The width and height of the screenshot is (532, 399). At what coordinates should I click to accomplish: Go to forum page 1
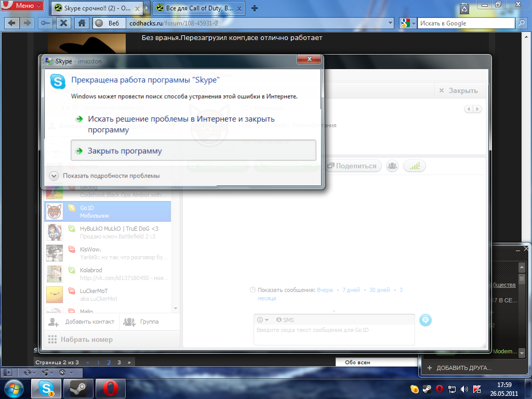coord(98,362)
